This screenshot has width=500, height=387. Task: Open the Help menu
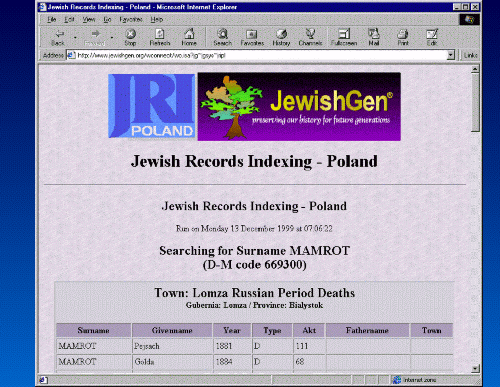[156, 19]
